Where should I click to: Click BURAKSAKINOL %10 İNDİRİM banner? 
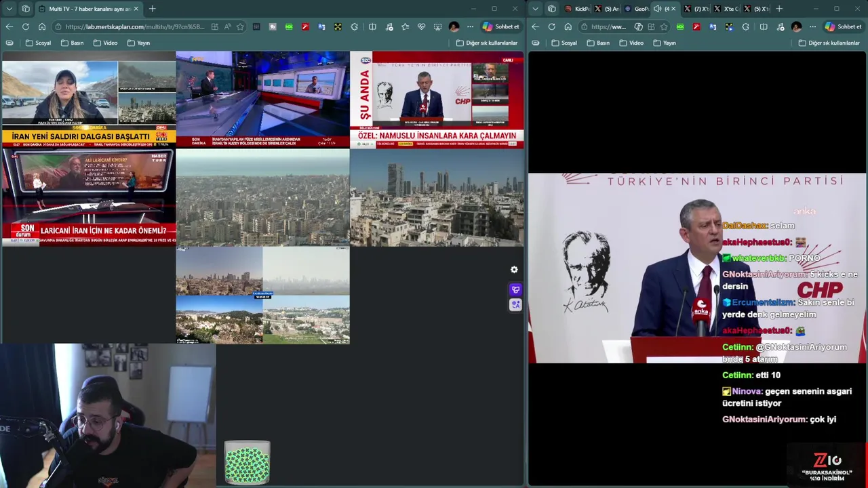coord(827,468)
